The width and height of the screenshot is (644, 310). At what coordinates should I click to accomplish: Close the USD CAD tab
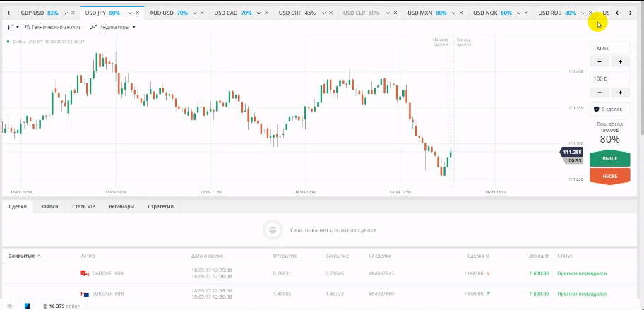point(268,13)
